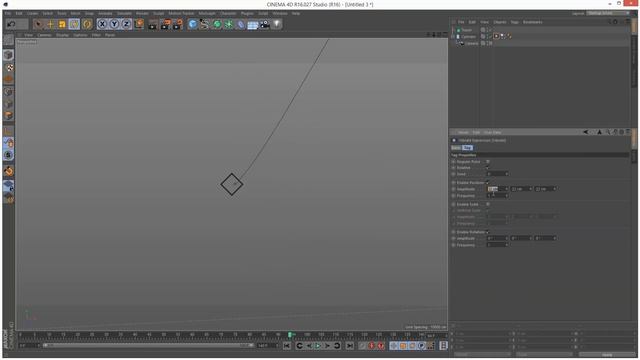Toggle the Enable Rotation checkbox

(x=488, y=232)
